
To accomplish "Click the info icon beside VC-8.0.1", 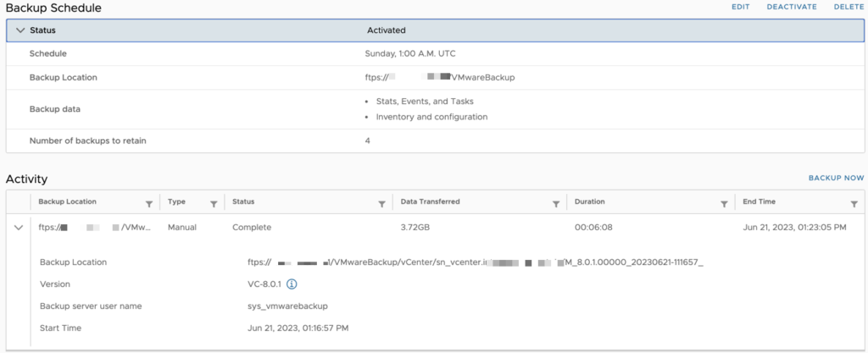I will [x=292, y=284].
